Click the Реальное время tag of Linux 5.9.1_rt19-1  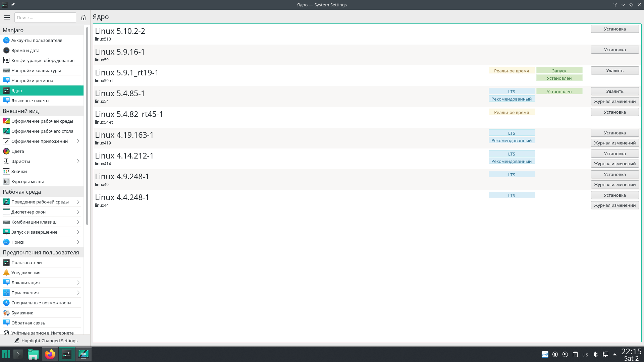tap(512, 71)
